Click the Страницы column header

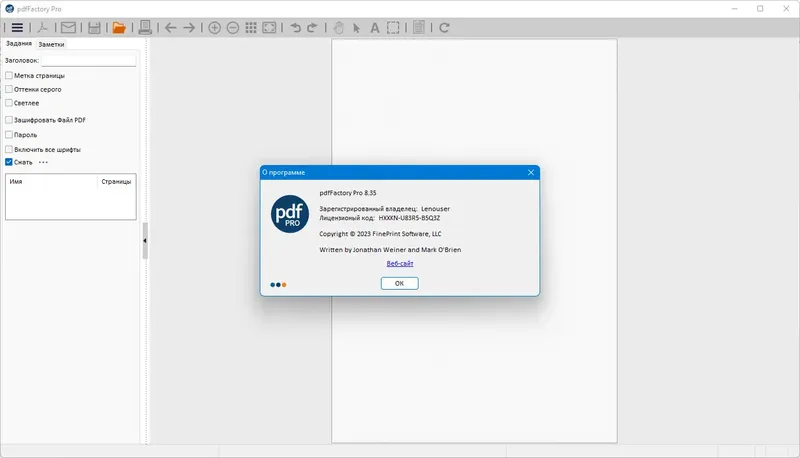116,182
